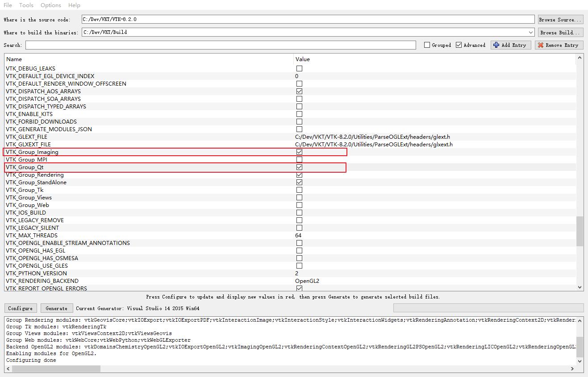Enable VTK_OPENGL_USE_GLES checkbox
This screenshot has width=588, height=377.
[x=299, y=266]
